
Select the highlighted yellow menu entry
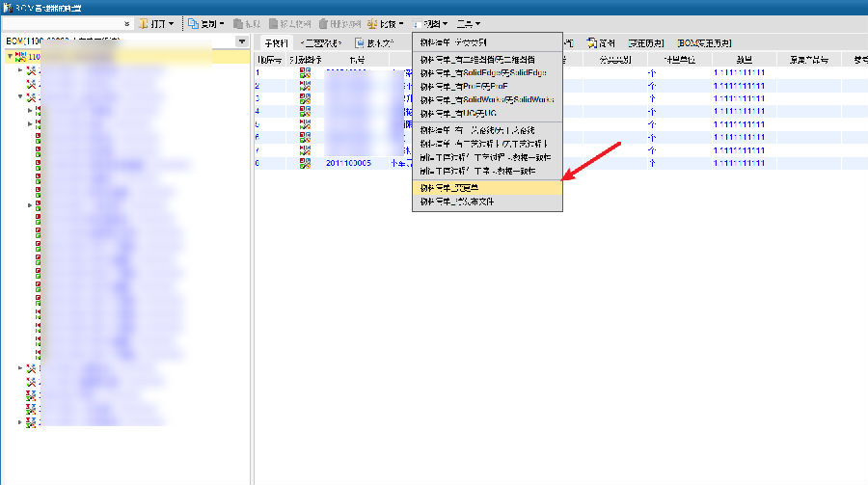coord(487,188)
